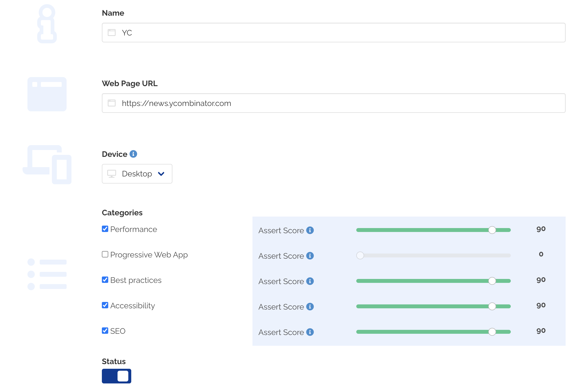The width and height of the screenshot is (572, 392).
Task: Click the Assert Score info icon for SEO
Action: coord(310,332)
